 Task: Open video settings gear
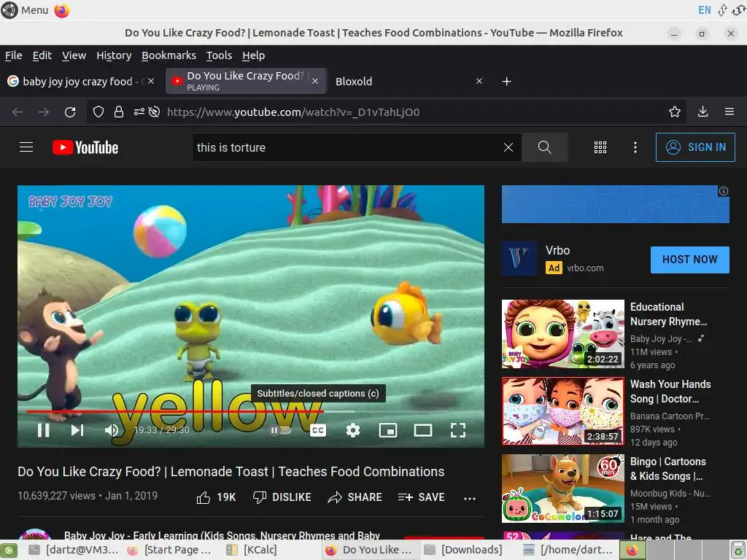352,430
